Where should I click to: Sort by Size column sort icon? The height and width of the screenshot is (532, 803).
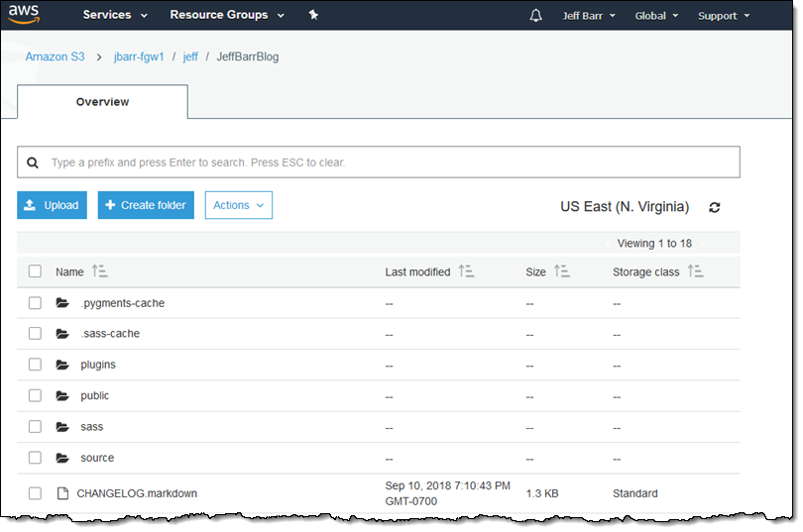coord(562,271)
